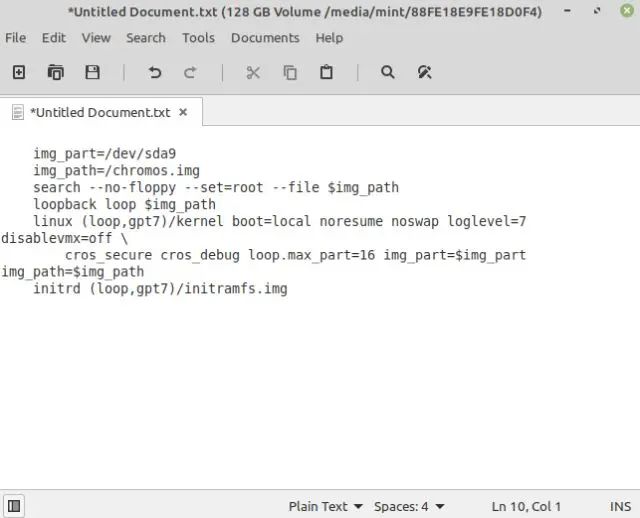This screenshot has width=640, height=518.
Task: Toggle INS overwrite mode indicator
Action: point(620,506)
